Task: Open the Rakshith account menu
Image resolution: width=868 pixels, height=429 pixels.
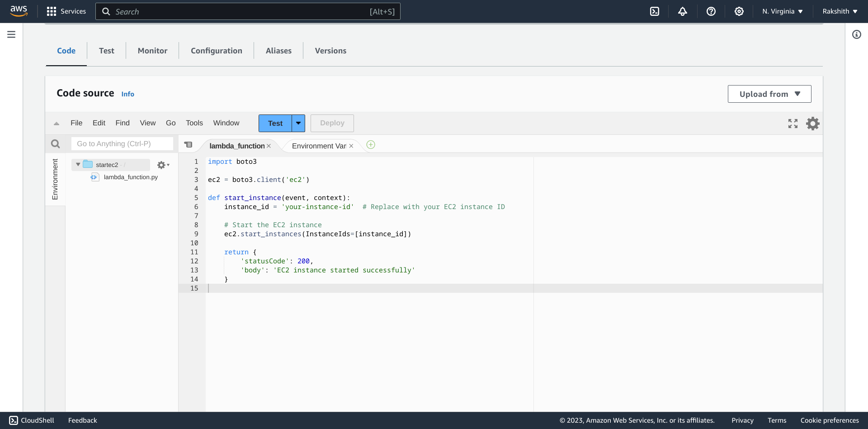Action: pos(840,11)
